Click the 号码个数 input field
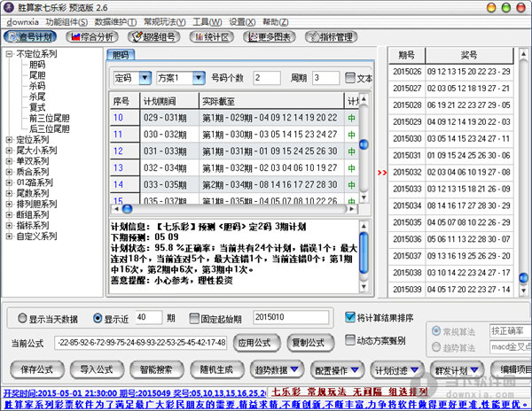 click(x=267, y=78)
